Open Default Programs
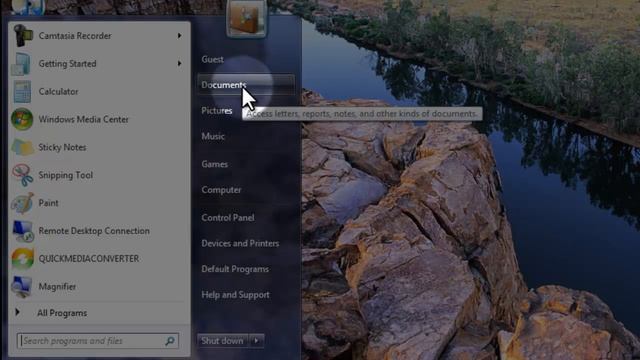The image size is (640, 360). pos(235,269)
